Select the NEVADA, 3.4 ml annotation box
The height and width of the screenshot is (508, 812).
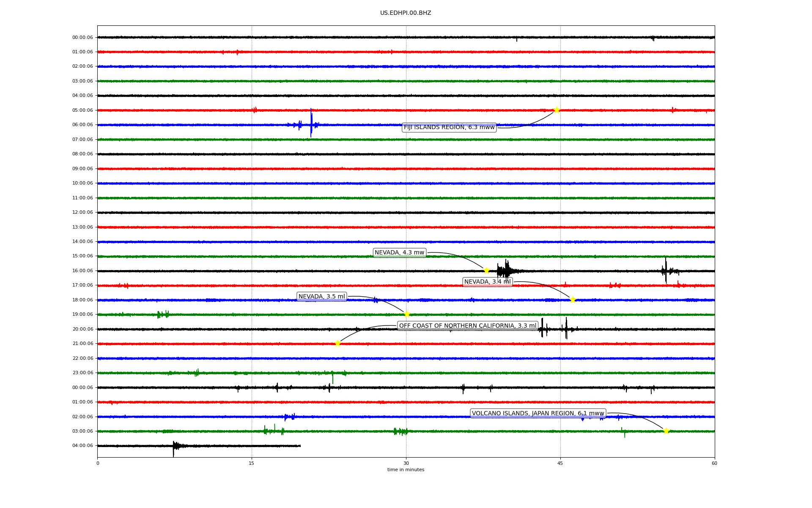click(487, 282)
